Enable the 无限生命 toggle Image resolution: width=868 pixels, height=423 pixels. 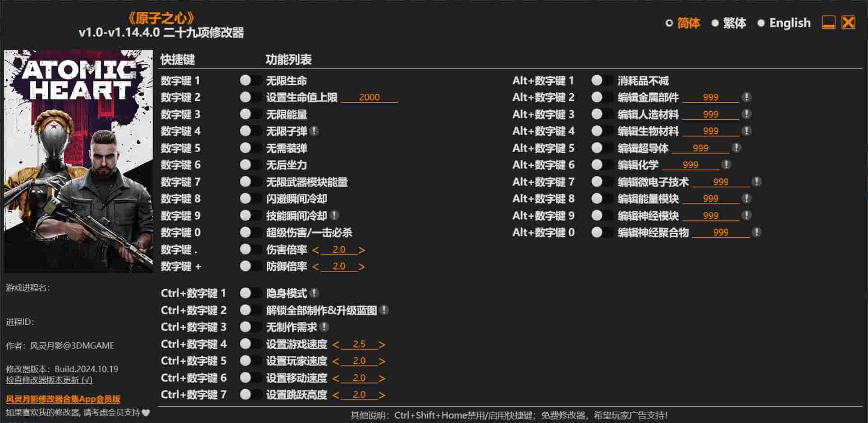250,81
